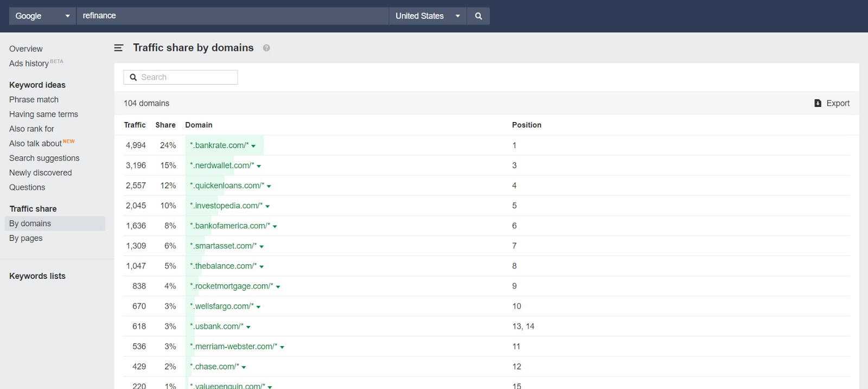Image resolution: width=868 pixels, height=389 pixels.
Task: Expand the nerdwallet.com domain arrow
Action: coord(259,166)
